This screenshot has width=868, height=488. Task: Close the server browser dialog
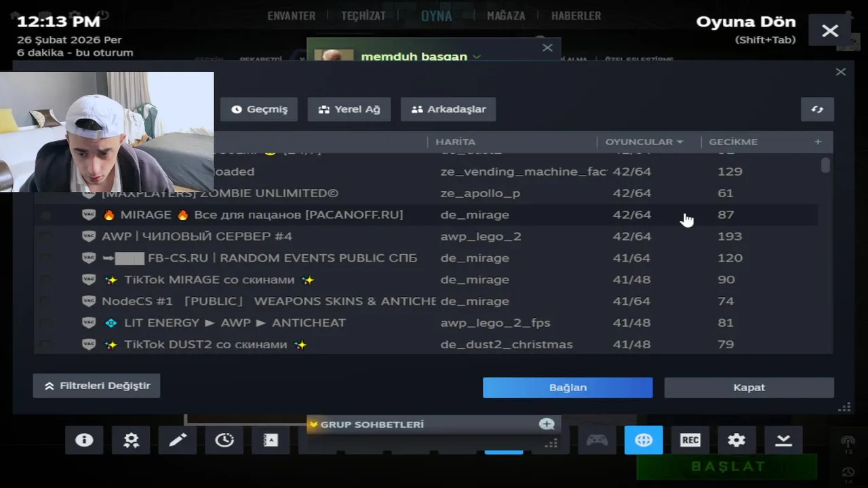point(841,72)
